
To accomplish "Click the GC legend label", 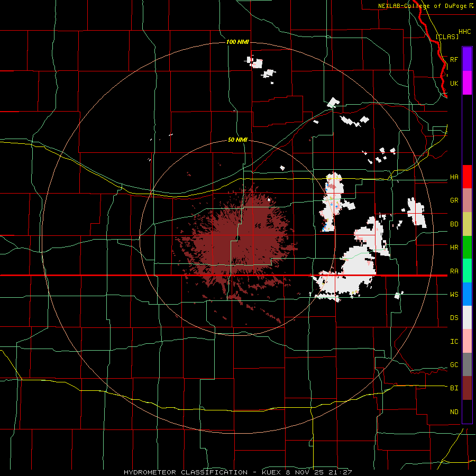I will pyautogui.click(x=454, y=364).
